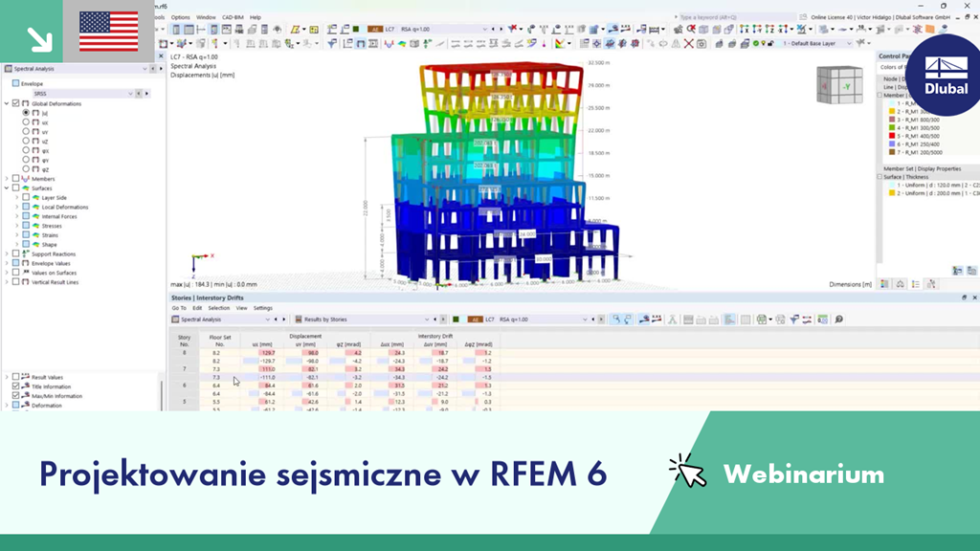Next envelope arrow beside SRSS

pos(146,94)
